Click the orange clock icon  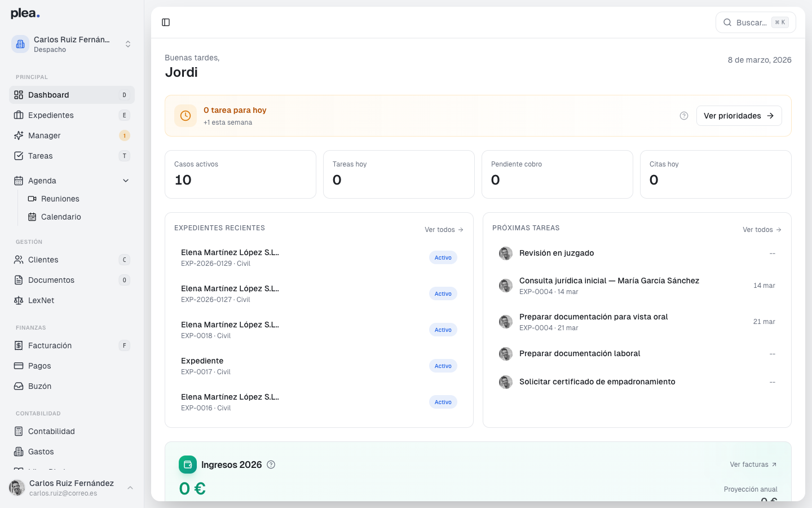186,116
